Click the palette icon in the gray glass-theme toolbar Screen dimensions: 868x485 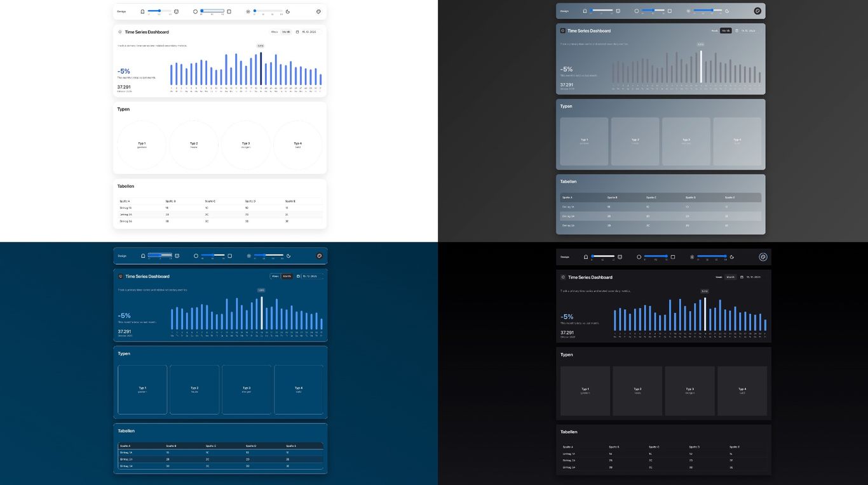coord(757,11)
